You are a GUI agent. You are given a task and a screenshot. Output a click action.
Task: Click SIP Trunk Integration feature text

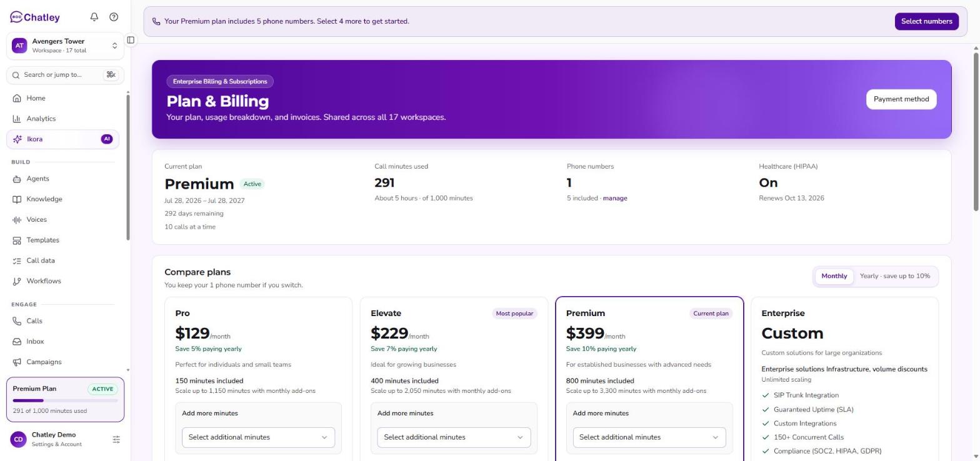[x=806, y=395]
